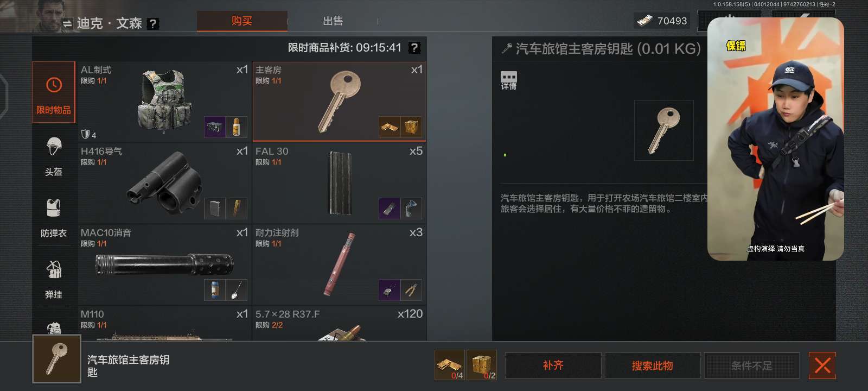Viewport: 868px width, 391px height.
Task: Select the MAC10消音 suppressor item
Action: pos(164,264)
